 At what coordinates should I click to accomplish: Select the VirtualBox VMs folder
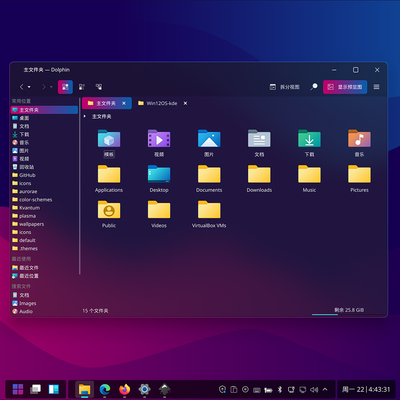209,210
